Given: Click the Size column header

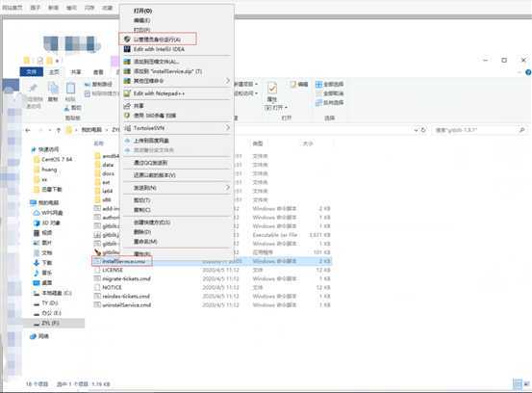Looking at the screenshot, I should coord(308,144).
